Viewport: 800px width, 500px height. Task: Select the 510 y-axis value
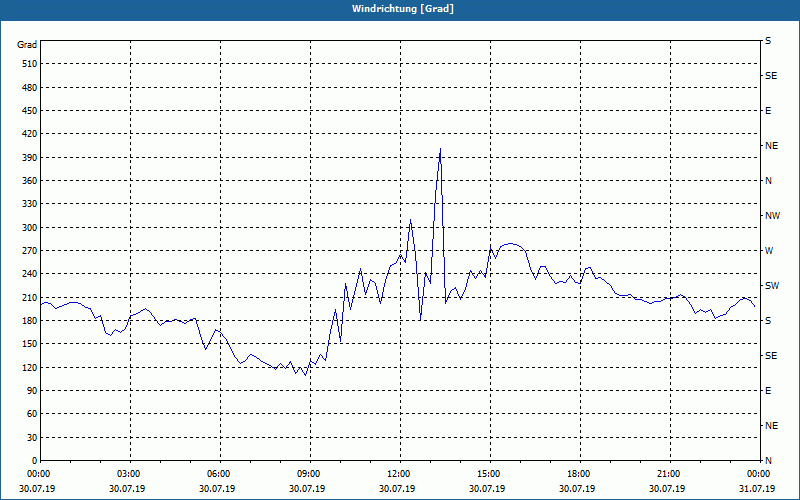click(30, 64)
